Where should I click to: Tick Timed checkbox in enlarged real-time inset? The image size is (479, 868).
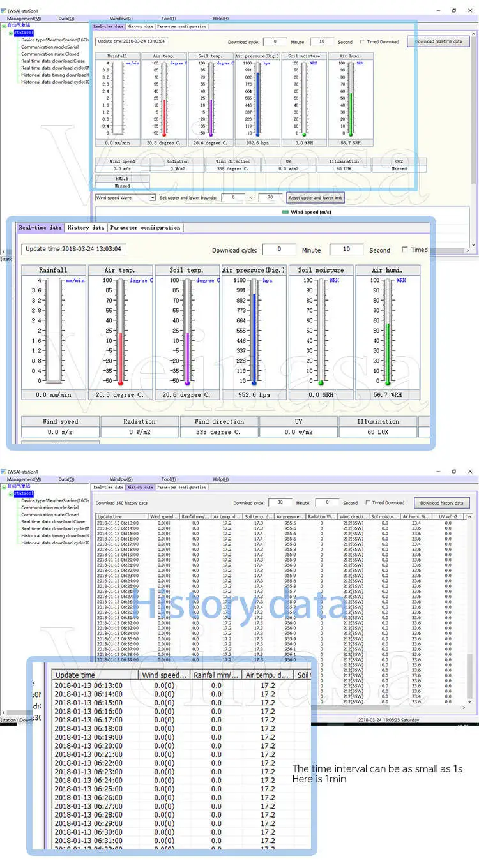404,250
